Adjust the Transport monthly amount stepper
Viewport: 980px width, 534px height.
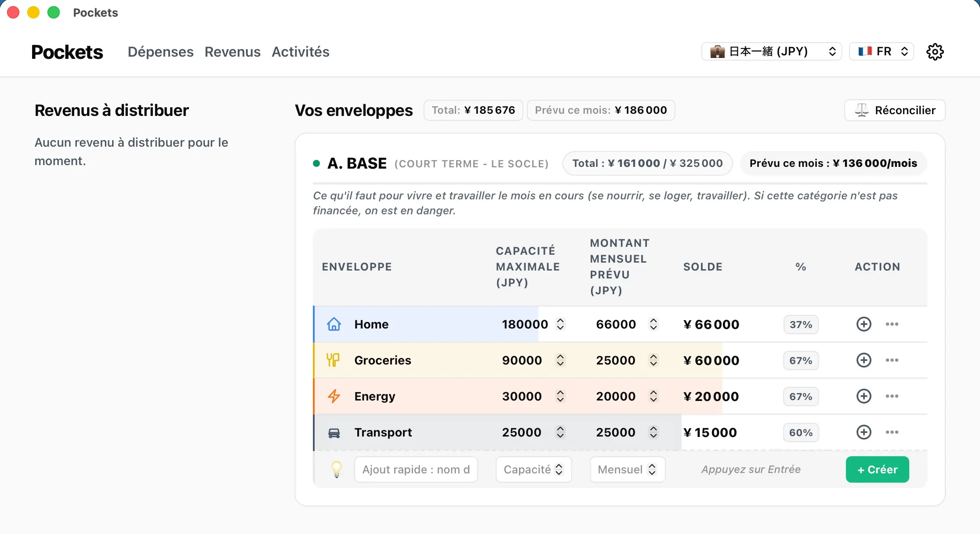(654, 432)
